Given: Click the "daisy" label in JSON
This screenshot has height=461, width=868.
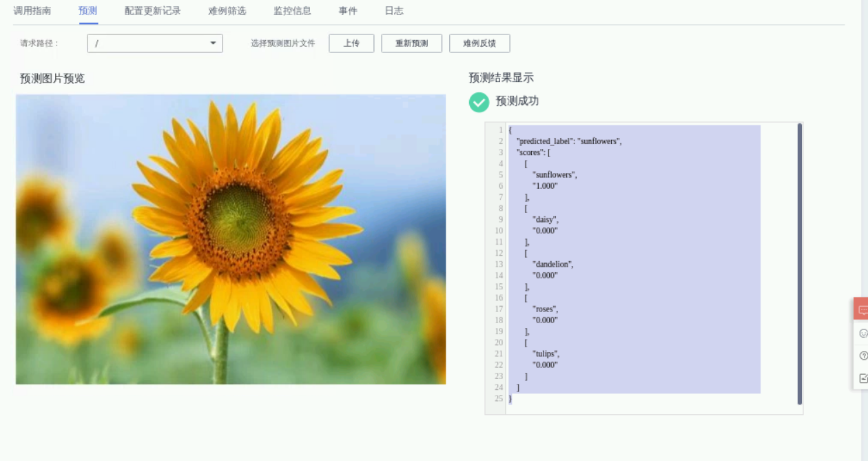Looking at the screenshot, I should coord(545,219).
